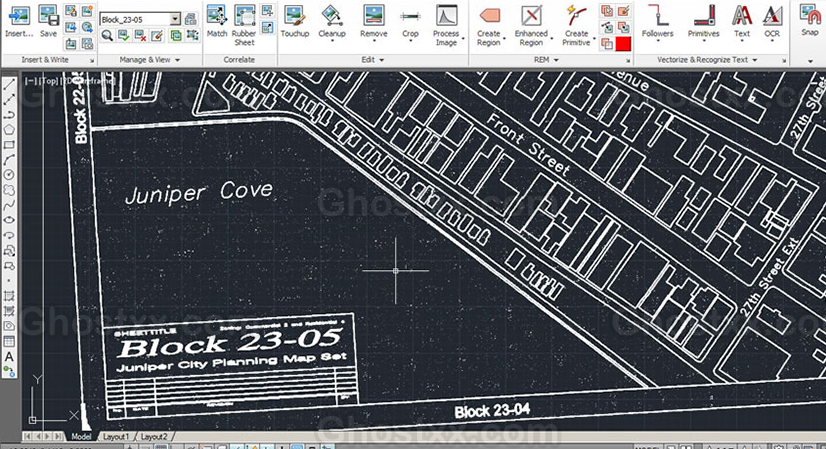This screenshot has width=826, height=449.
Task: Open the Followers dropdown arrow
Action: click(x=657, y=41)
